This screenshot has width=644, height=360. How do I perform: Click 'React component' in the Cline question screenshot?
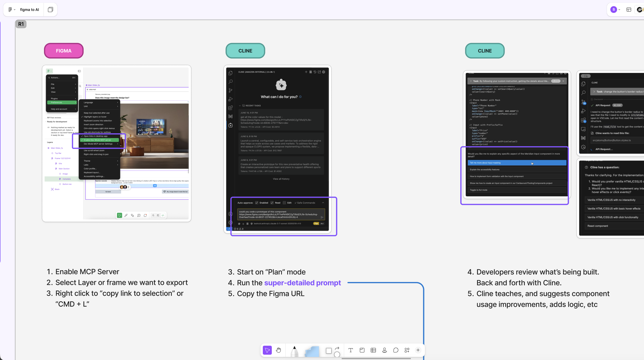click(598, 226)
